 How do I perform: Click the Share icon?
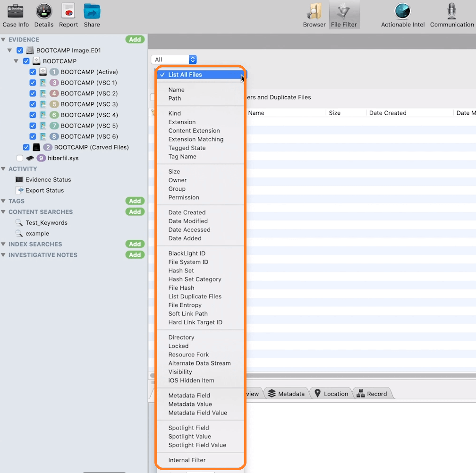91,14
